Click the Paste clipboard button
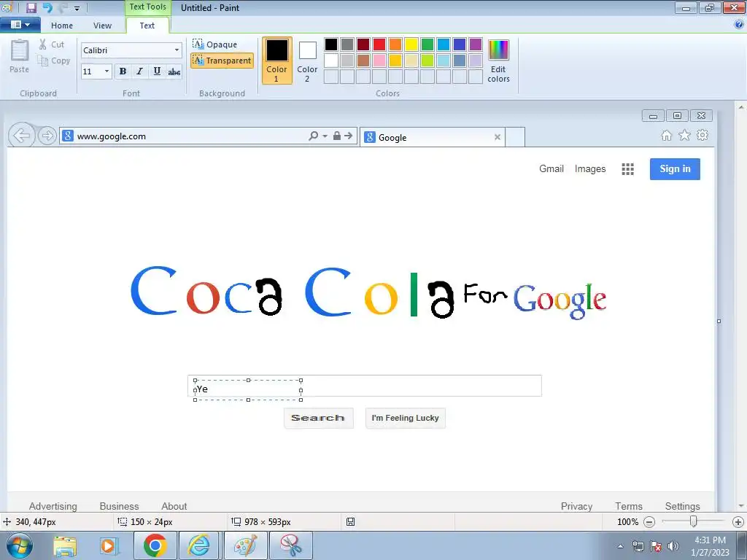747x560 pixels. (20, 56)
